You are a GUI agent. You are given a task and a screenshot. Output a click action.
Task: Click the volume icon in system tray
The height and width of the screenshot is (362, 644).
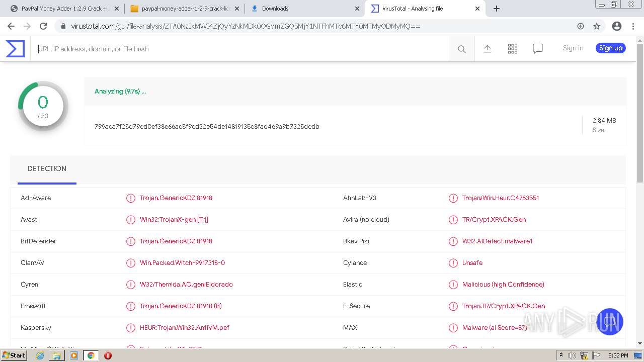coord(572,355)
